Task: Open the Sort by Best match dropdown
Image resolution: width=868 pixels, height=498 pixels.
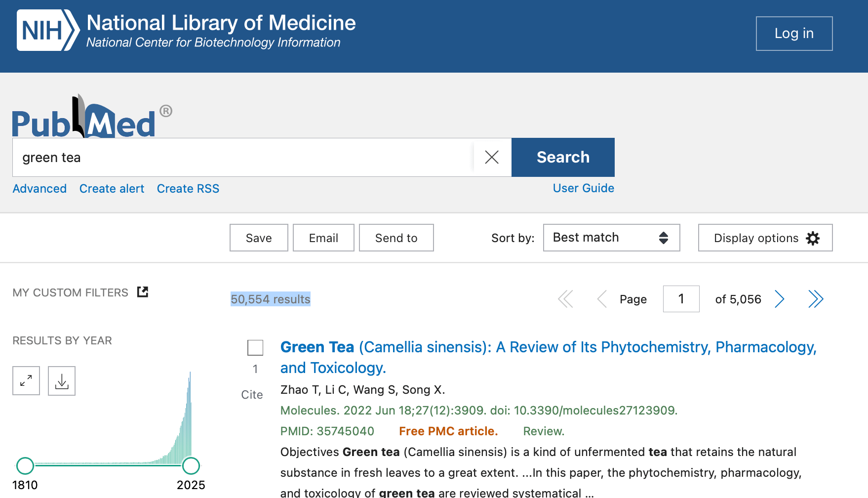Action: (x=611, y=238)
